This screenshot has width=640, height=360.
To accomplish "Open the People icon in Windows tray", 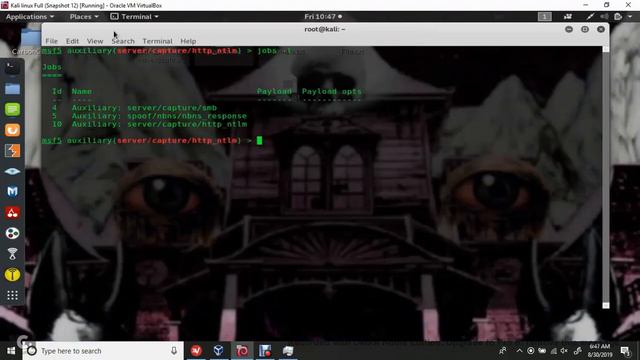I will 502,351.
